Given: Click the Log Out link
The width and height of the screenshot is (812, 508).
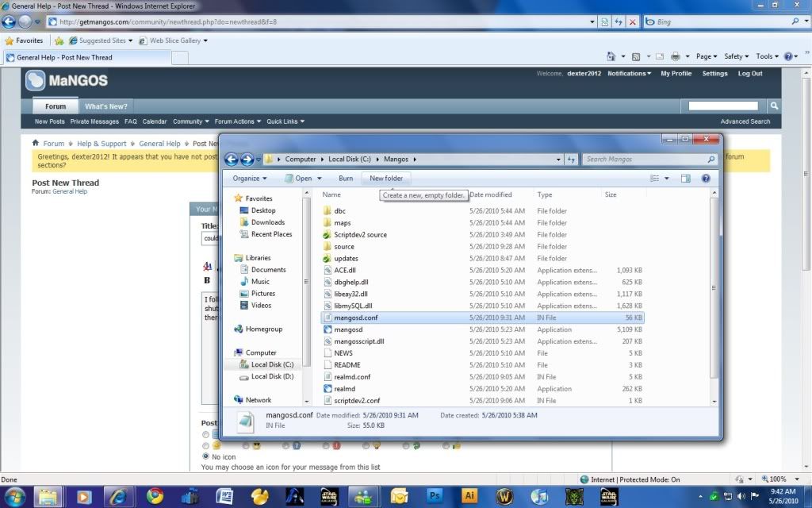Looking at the screenshot, I should pyautogui.click(x=750, y=73).
